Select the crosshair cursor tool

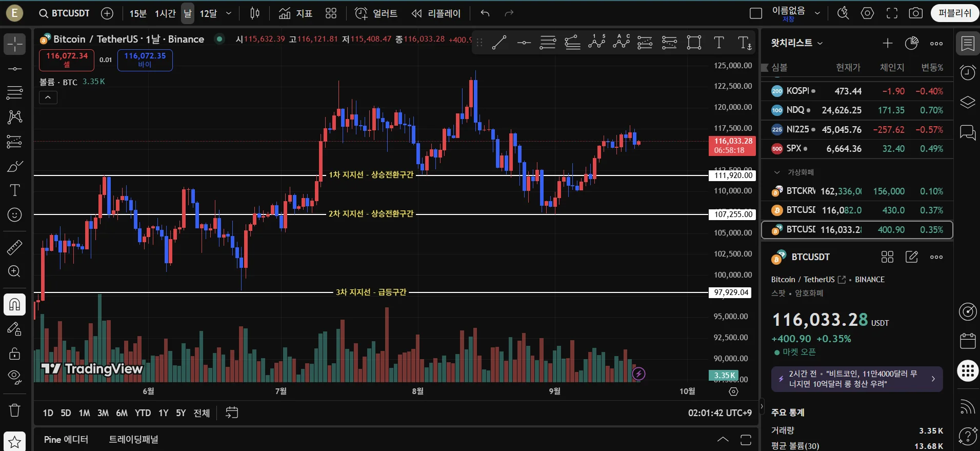(x=15, y=44)
